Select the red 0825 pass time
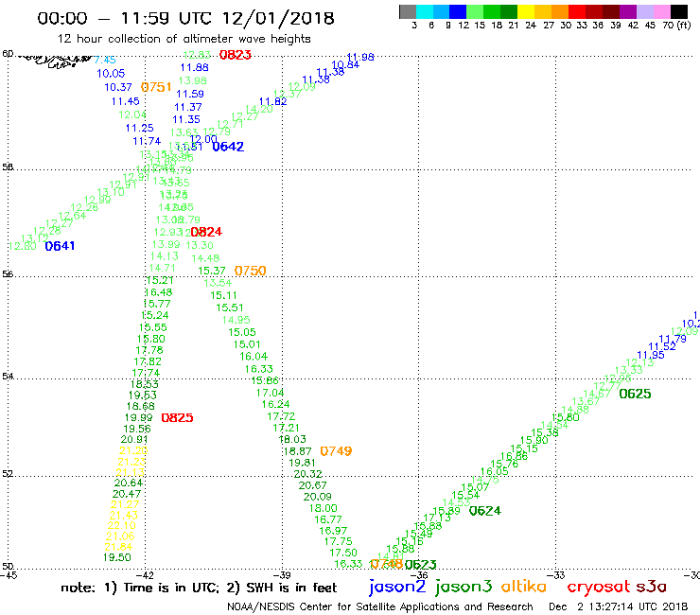 [x=177, y=417]
